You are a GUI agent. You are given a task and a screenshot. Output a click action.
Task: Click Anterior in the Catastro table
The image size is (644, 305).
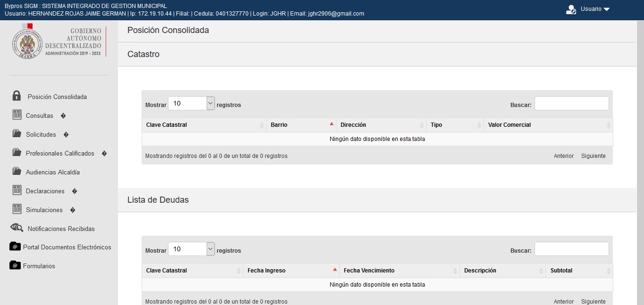[x=563, y=156]
